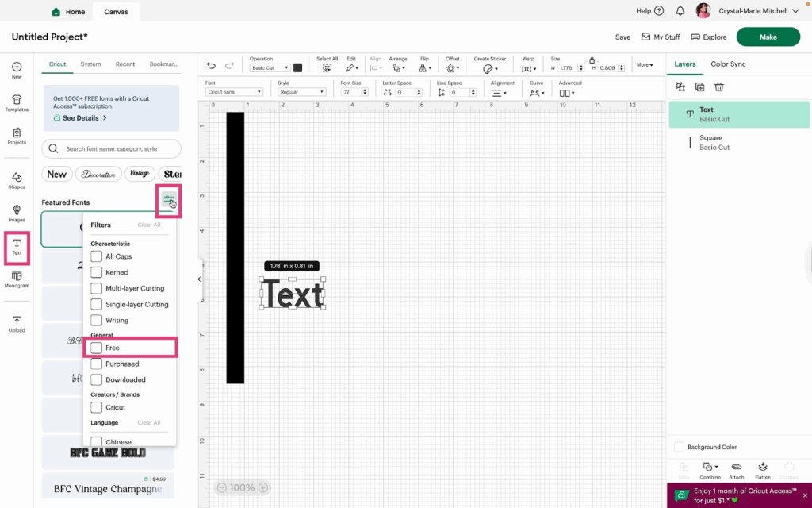Open the Font Cricut Sans dropdown
This screenshot has height=508, width=812.
(x=234, y=92)
